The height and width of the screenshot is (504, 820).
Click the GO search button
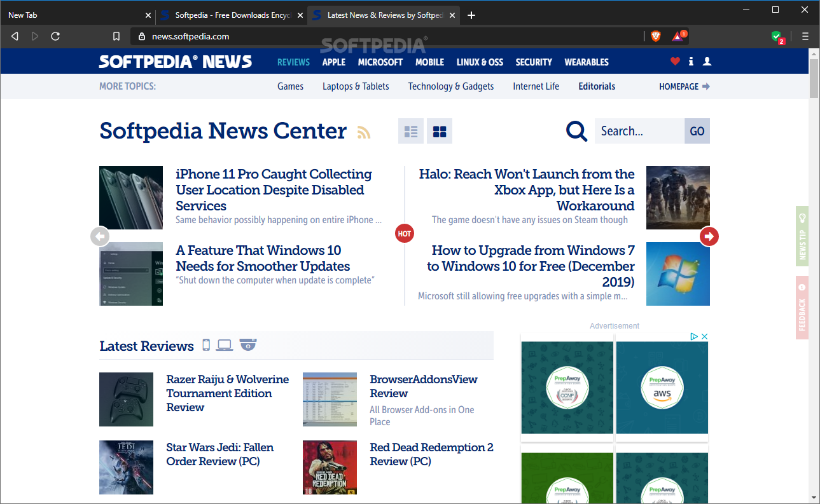click(697, 132)
